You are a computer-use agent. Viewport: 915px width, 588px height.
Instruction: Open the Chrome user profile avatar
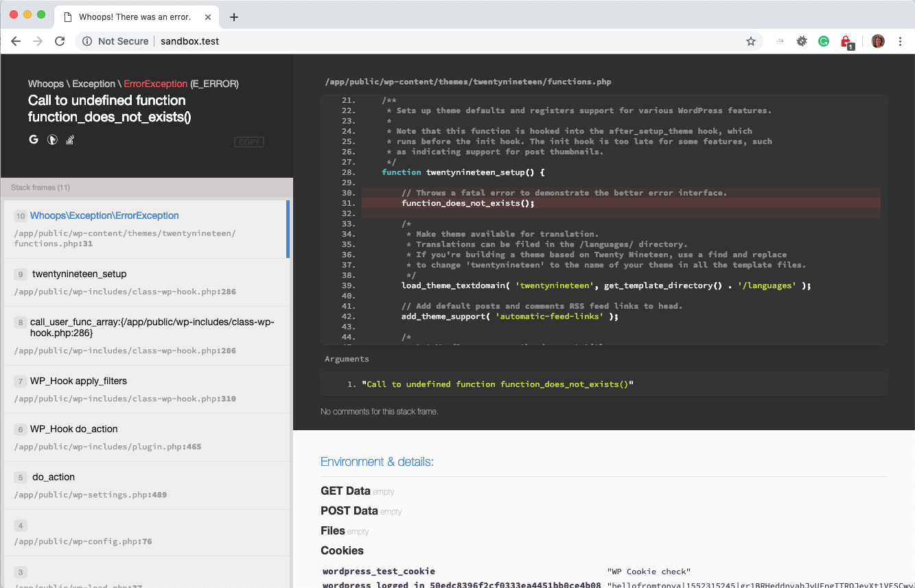click(877, 41)
